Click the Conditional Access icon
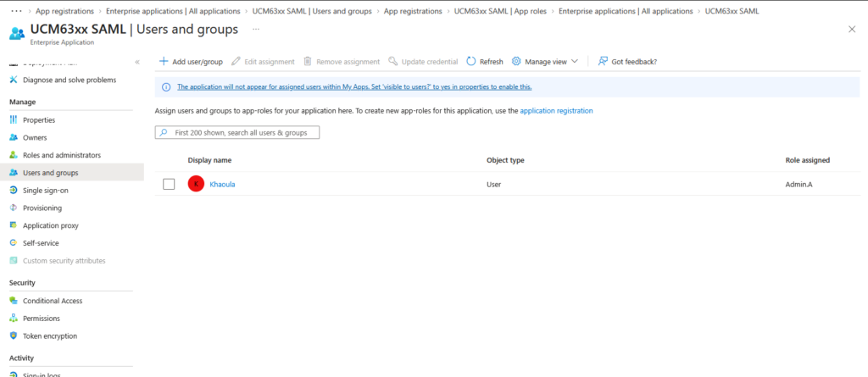The image size is (868, 377). tap(14, 301)
